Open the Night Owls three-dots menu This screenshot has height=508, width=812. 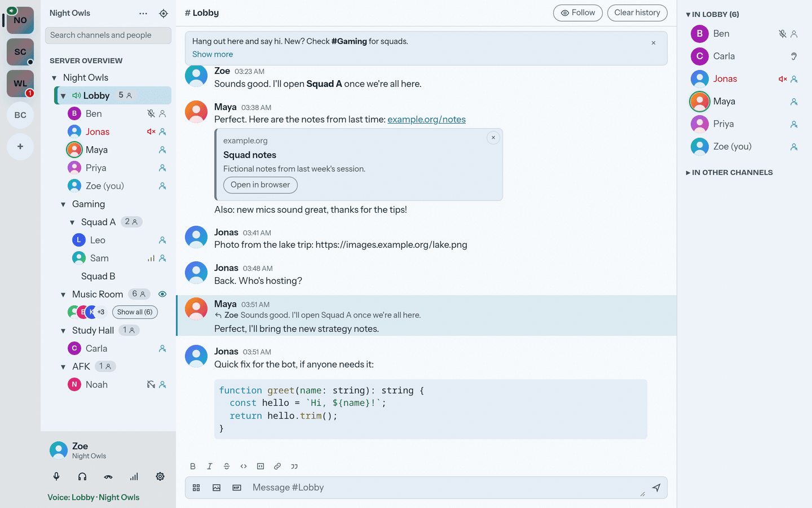(143, 14)
